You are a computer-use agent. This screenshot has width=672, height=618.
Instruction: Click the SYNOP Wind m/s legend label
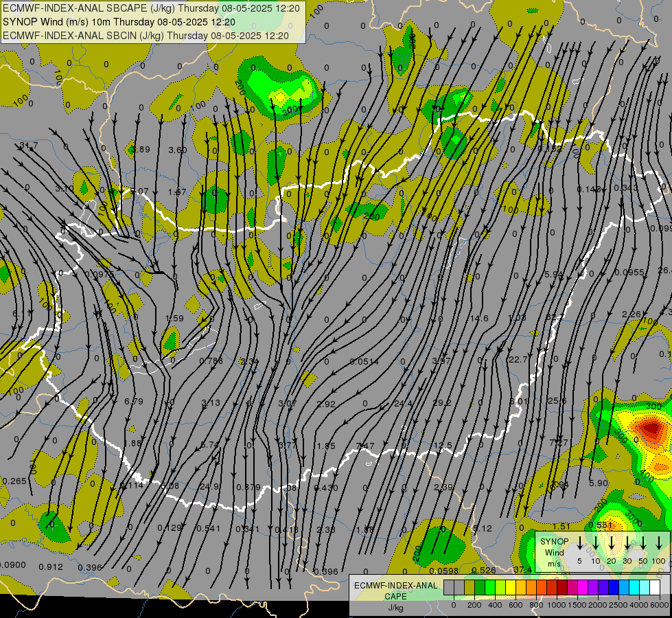[x=554, y=552]
